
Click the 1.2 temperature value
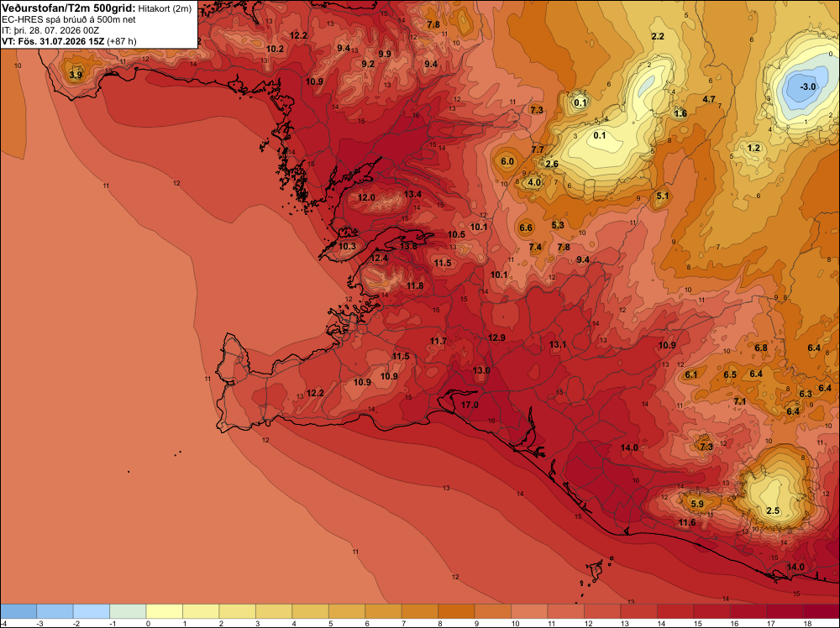point(753,149)
